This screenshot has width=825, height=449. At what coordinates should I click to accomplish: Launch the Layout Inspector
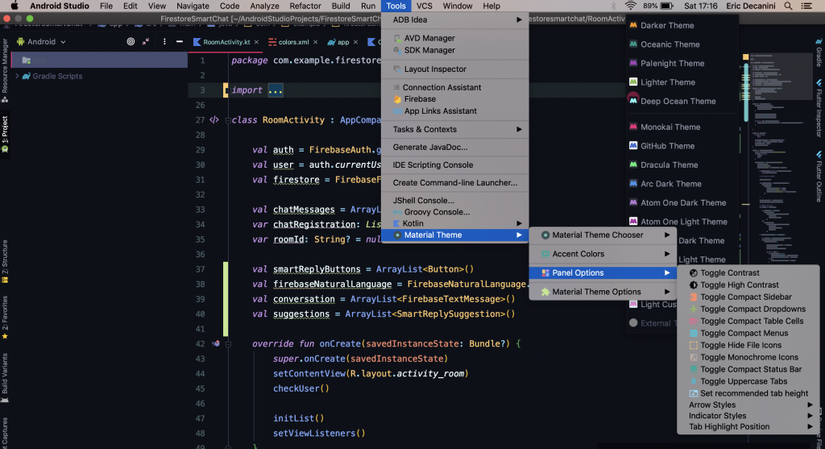click(435, 69)
